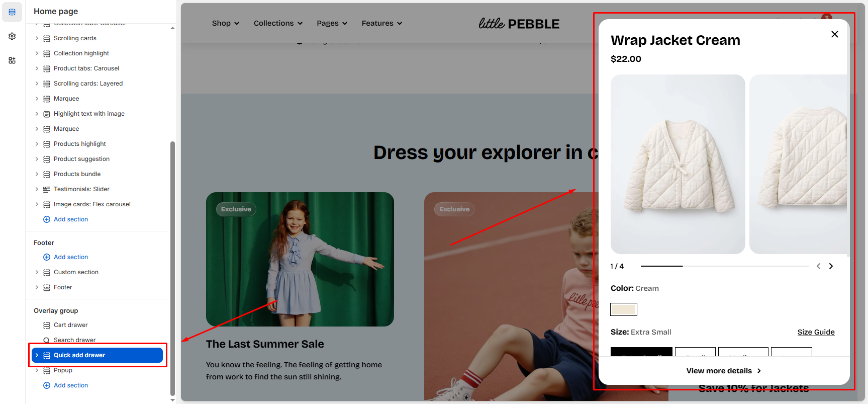Select the Quick add drawer item
The height and width of the screenshot is (404, 868).
tap(97, 355)
